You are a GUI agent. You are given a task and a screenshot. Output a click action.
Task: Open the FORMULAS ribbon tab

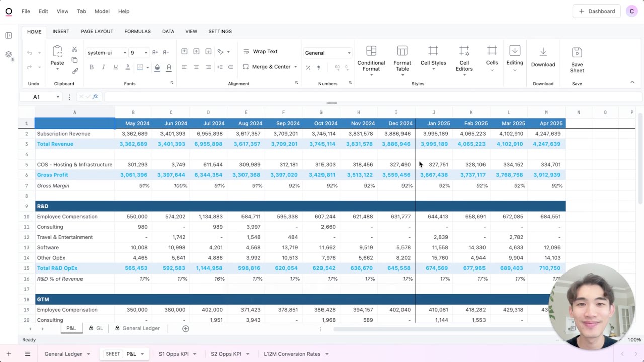(x=137, y=31)
